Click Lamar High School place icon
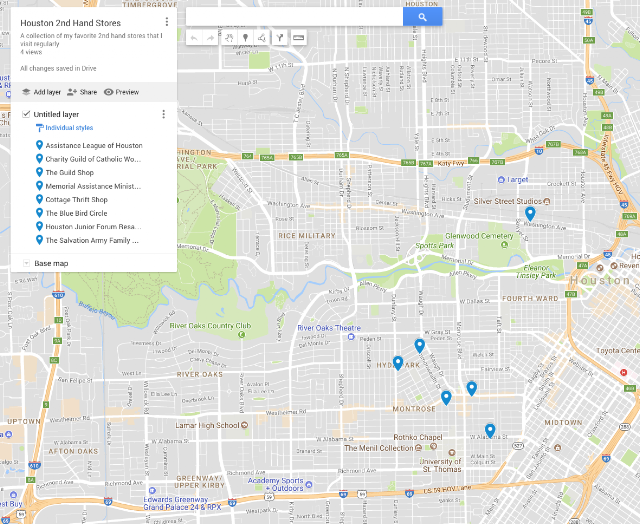Screen dimensions: 640x524 (x=244, y=425)
